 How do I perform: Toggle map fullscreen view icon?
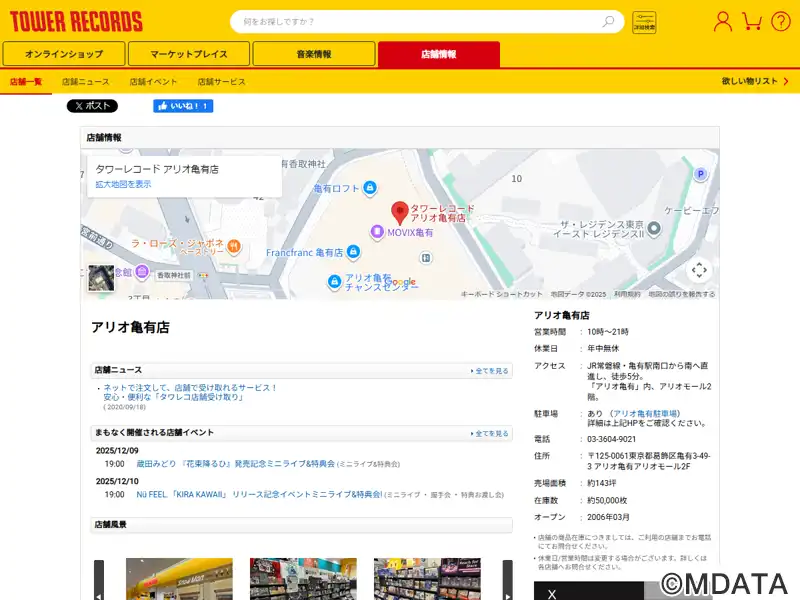[x=699, y=270]
